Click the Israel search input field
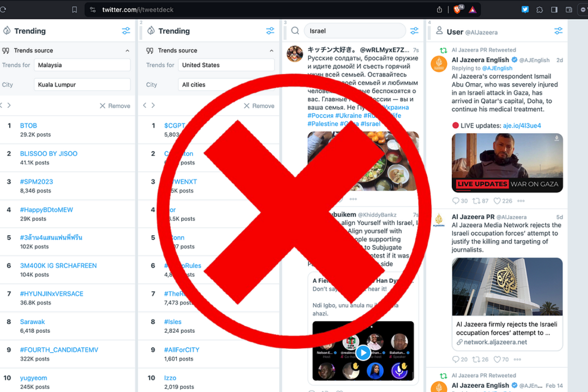This screenshot has height=392, width=588. click(x=355, y=31)
